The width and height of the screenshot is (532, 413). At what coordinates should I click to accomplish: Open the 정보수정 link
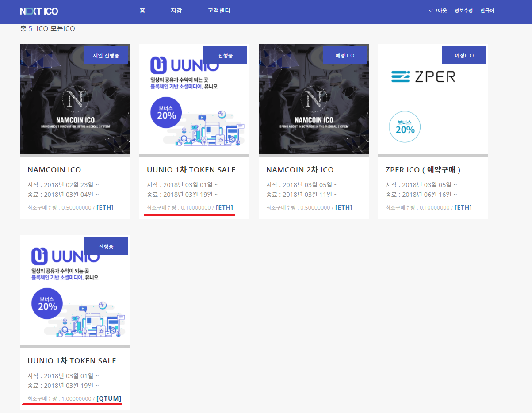point(463,11)
